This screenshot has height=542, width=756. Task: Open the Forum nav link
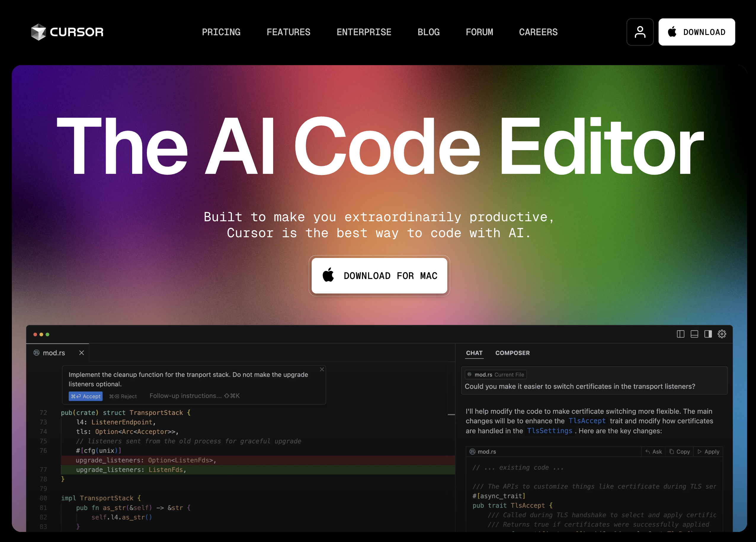479,32
